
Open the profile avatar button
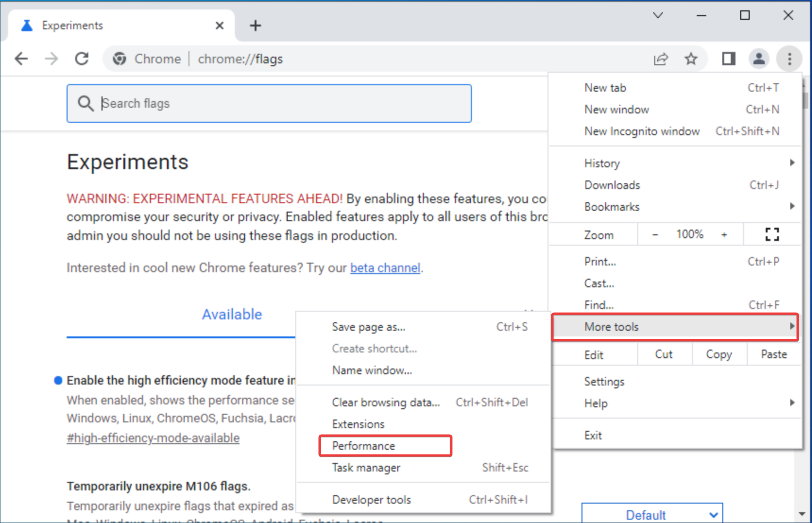759,59
